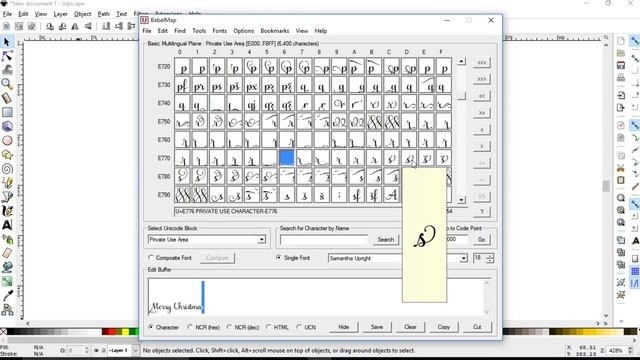Select the Connector tool in Inkscape

(x=7, y=310)
